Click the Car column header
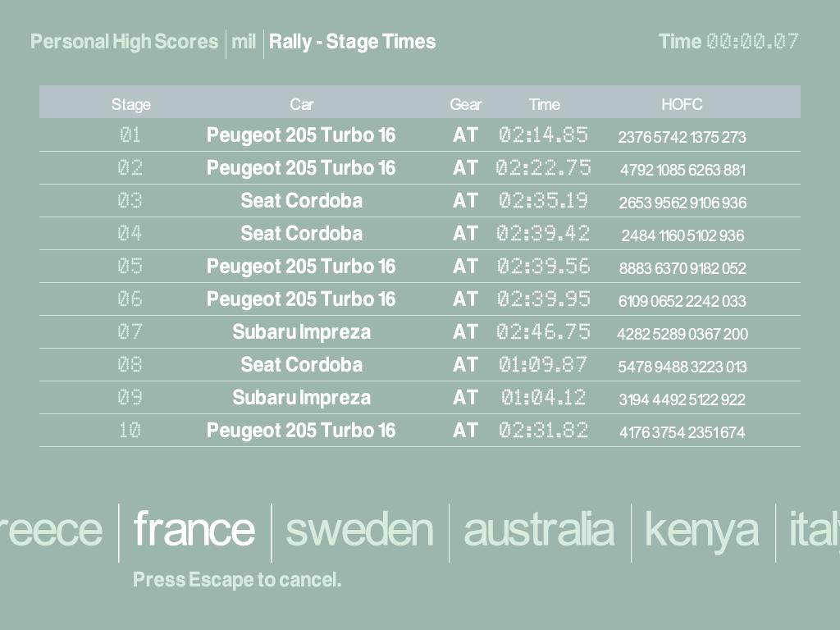The height and width of the screenshot is (630, 840). 301,104
